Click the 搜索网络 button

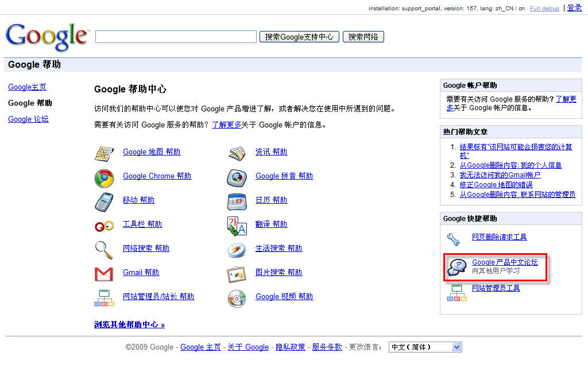363,37
